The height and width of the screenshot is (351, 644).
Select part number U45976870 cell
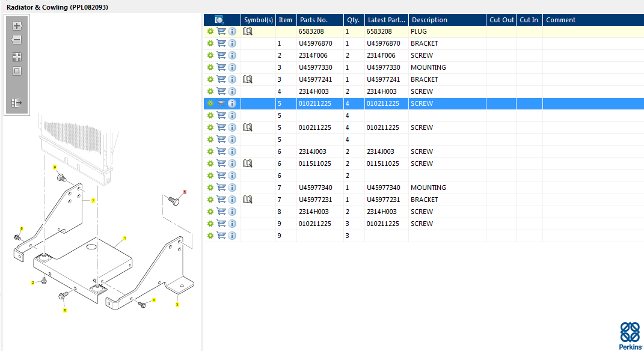[320, 43]
